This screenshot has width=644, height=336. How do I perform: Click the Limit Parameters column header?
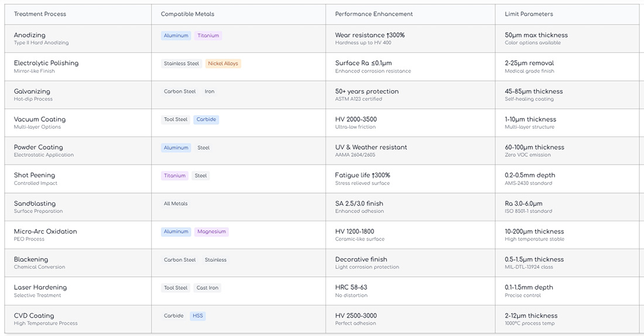[x=529, y=14]
